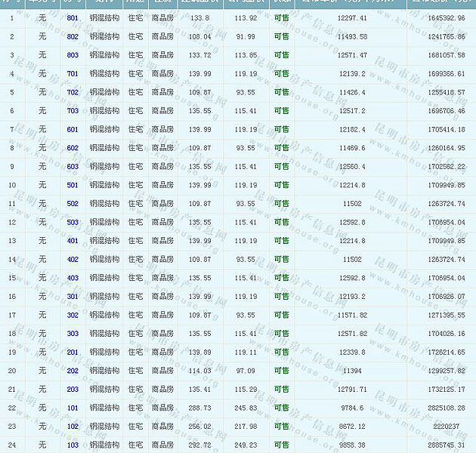Click room 601 hyperlink
476x453 pixels.
(x=73, y=129)
